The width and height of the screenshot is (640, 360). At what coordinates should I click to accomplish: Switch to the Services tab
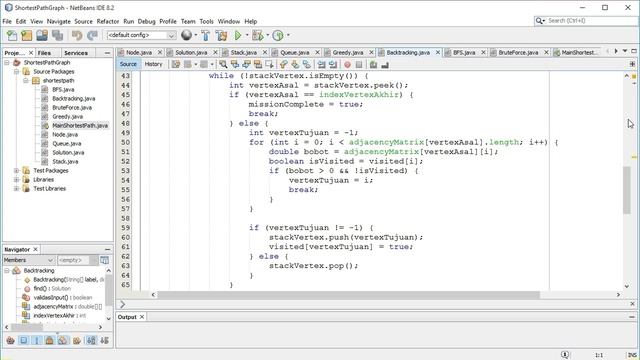pos(76,53)
